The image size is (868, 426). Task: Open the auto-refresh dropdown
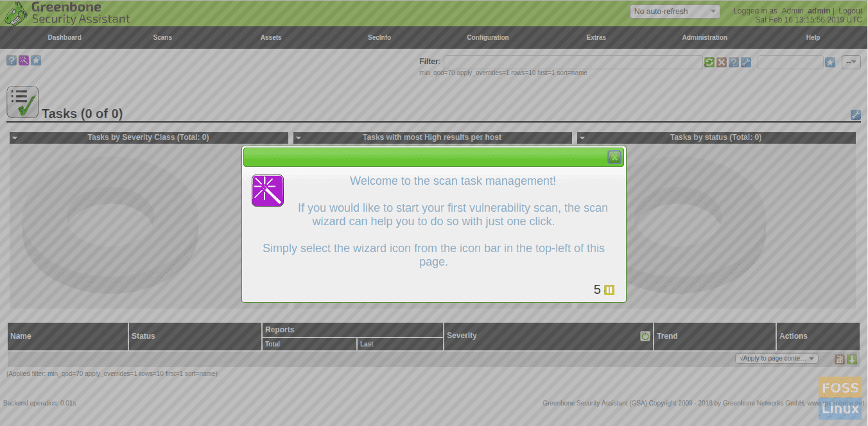tap(675, 12)
